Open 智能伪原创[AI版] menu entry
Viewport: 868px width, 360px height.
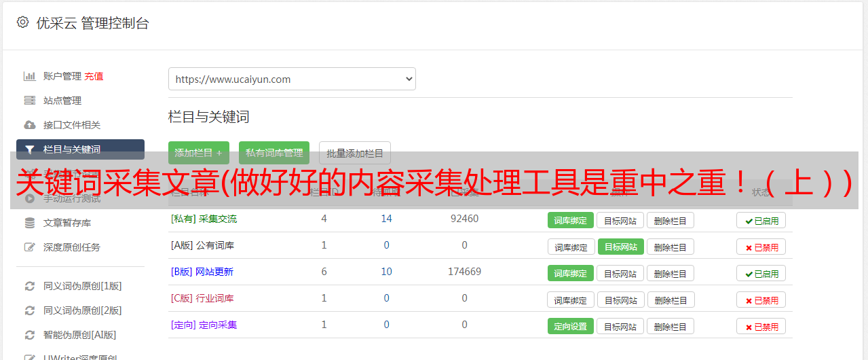point(80,335)
